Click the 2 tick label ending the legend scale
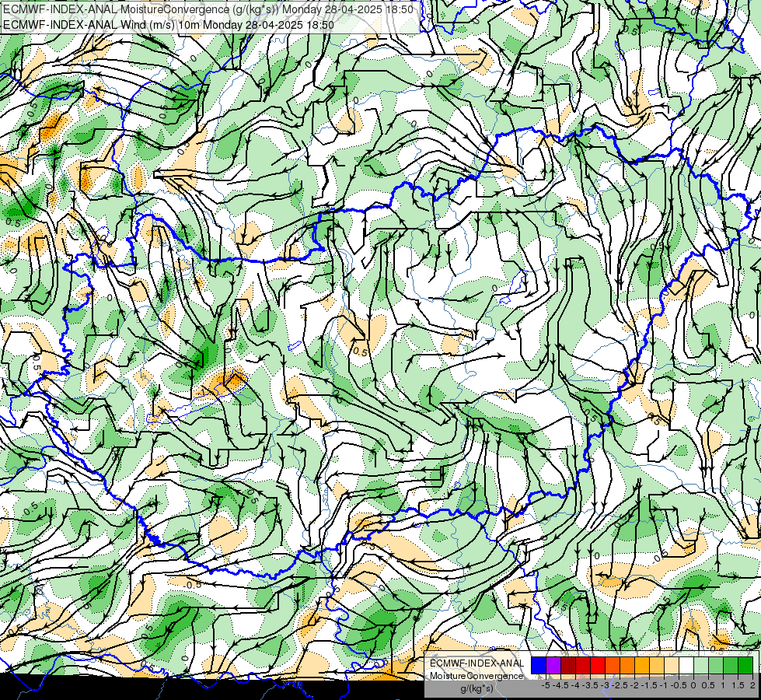This screenshot has width=761, height=700. point(752,685)
